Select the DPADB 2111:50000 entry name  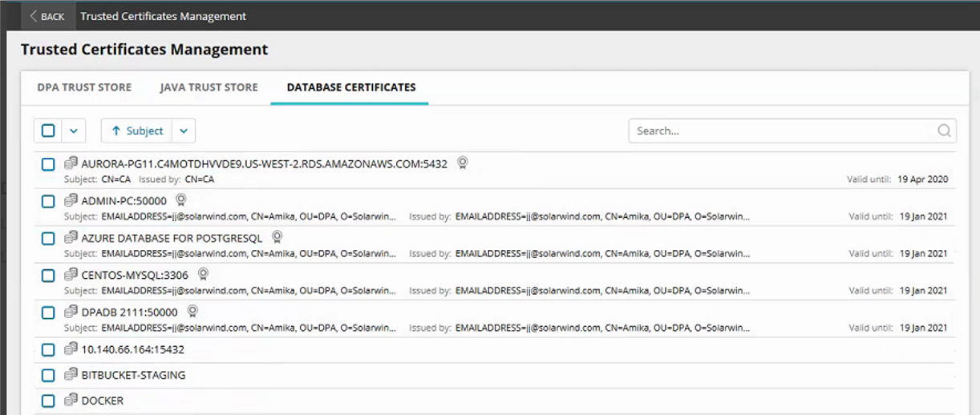[x=130, y=312]
